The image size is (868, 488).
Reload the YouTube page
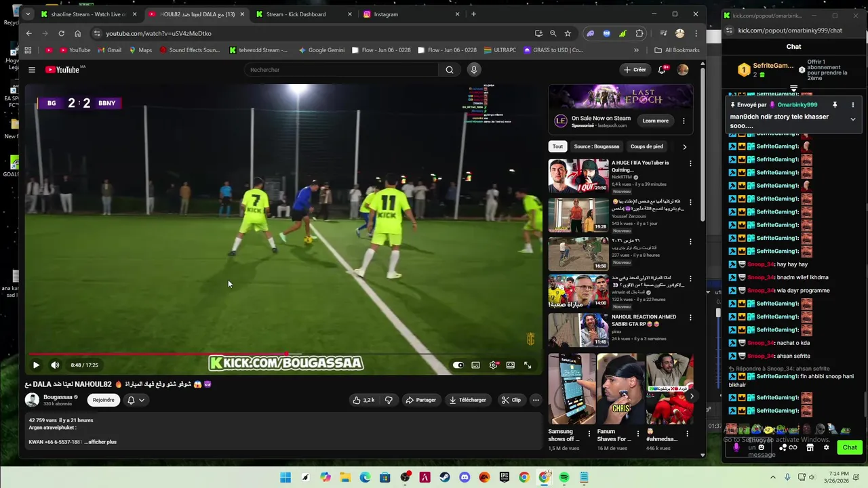(61, 33)
